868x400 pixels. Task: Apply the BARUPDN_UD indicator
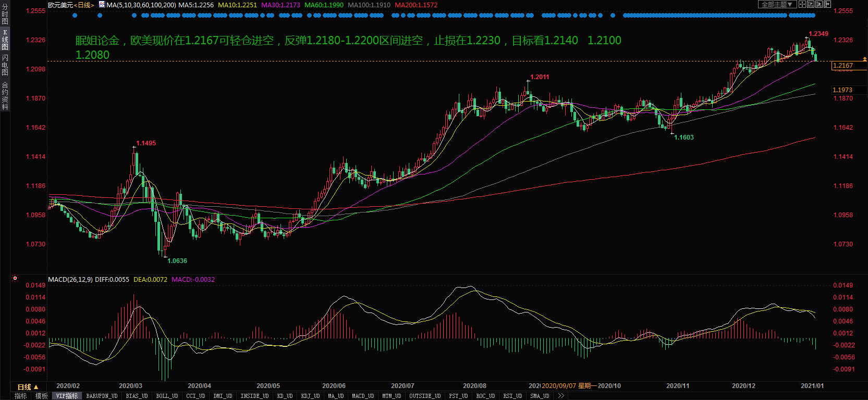click(x=102, y=396)
